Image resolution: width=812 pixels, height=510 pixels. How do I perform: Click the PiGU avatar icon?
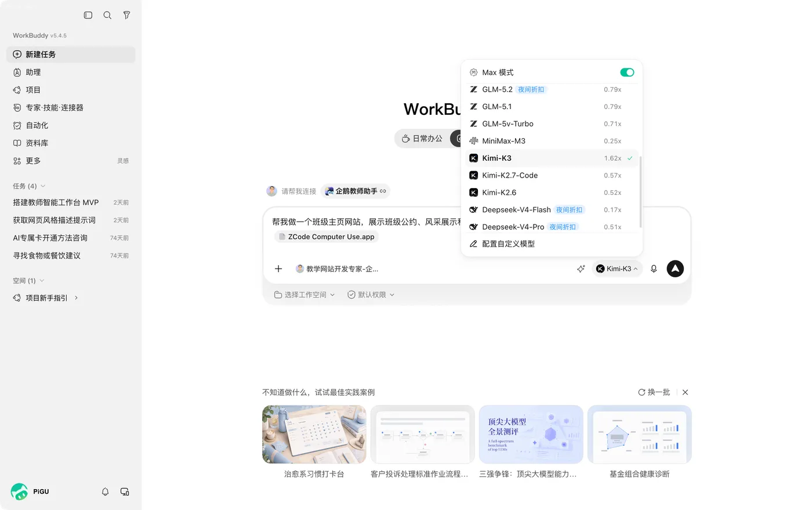[x=19, y=491]
